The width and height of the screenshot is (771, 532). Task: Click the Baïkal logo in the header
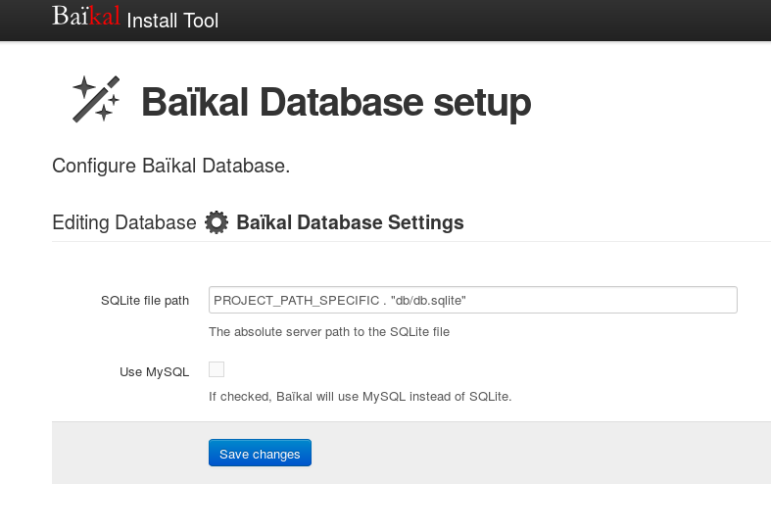click(86, 16)
